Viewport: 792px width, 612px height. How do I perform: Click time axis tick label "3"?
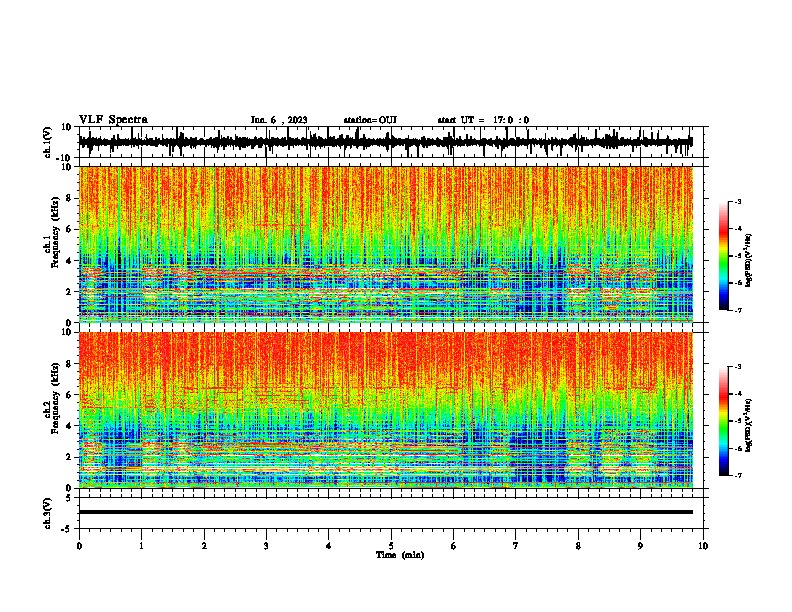pyautogui.click(x=266, y=546)
